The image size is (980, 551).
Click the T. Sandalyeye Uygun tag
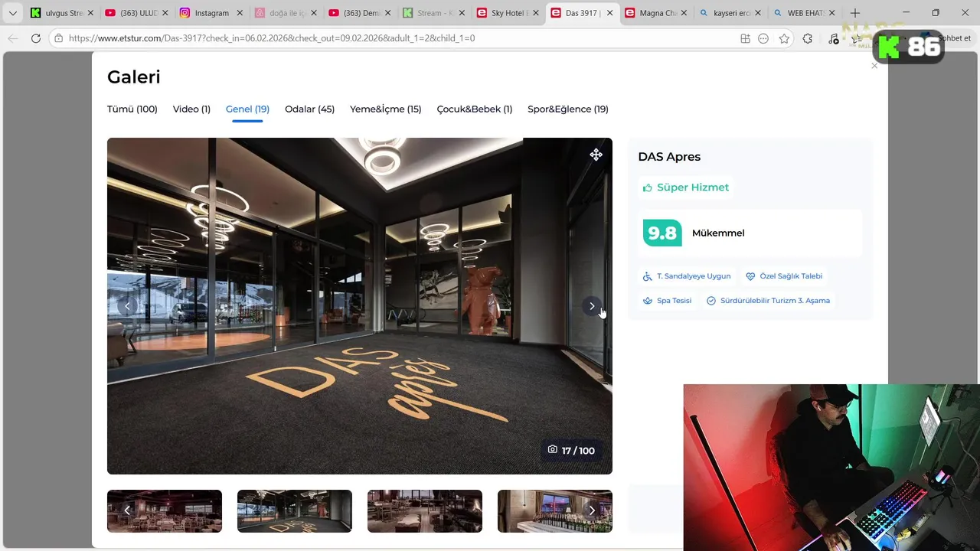tap(687, 276)
